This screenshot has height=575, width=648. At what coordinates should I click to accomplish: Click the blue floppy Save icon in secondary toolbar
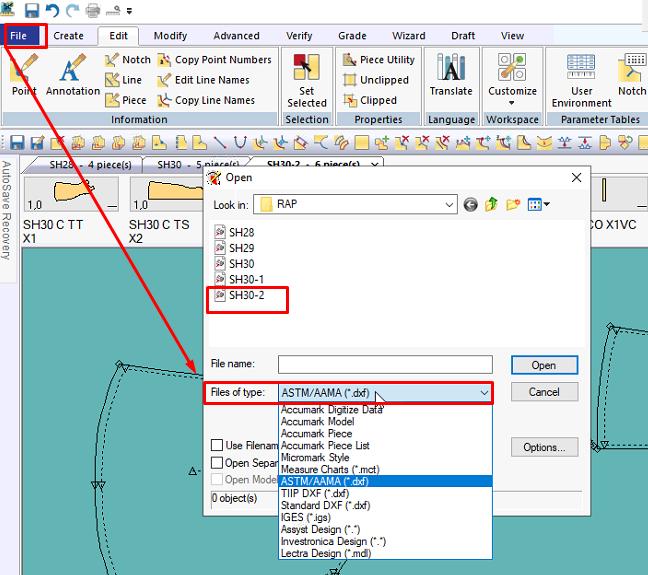point(17,143)
